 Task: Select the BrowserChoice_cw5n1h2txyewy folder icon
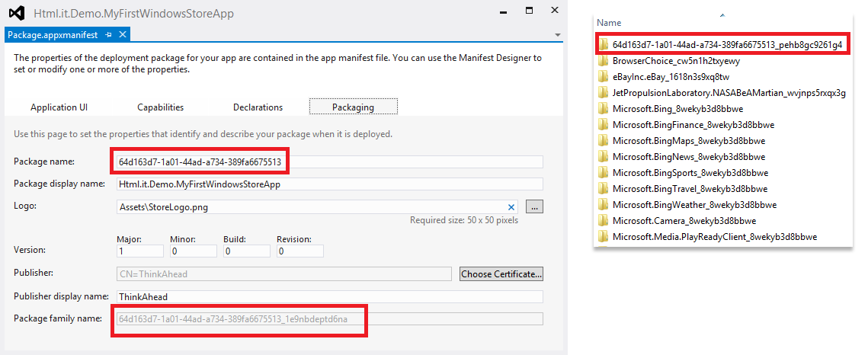pos(604,61)
